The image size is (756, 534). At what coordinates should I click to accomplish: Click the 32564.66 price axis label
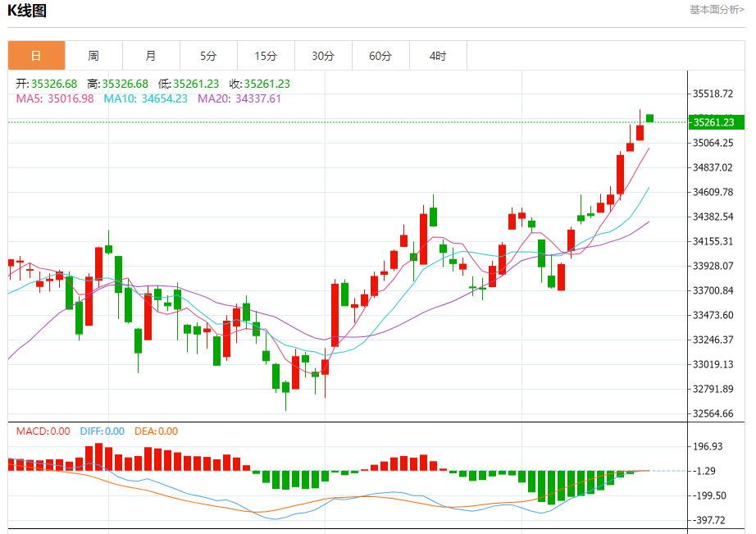(x=713, y=413)
